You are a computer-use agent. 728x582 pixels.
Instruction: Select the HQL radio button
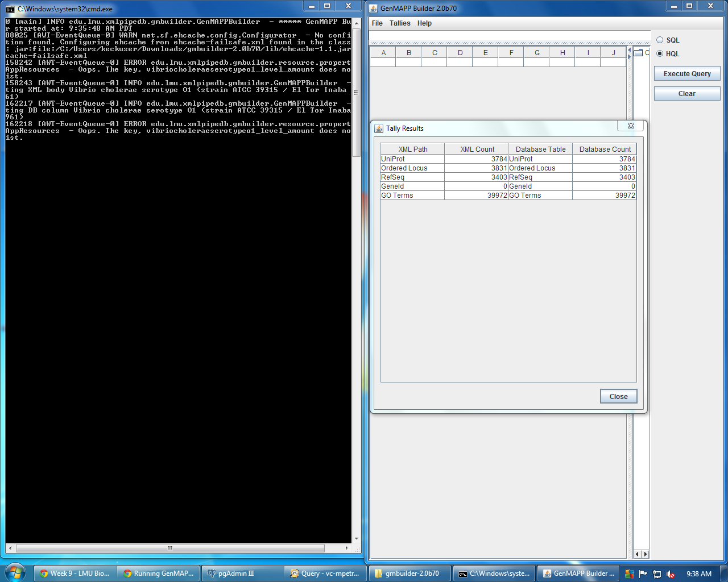(660, 53)
